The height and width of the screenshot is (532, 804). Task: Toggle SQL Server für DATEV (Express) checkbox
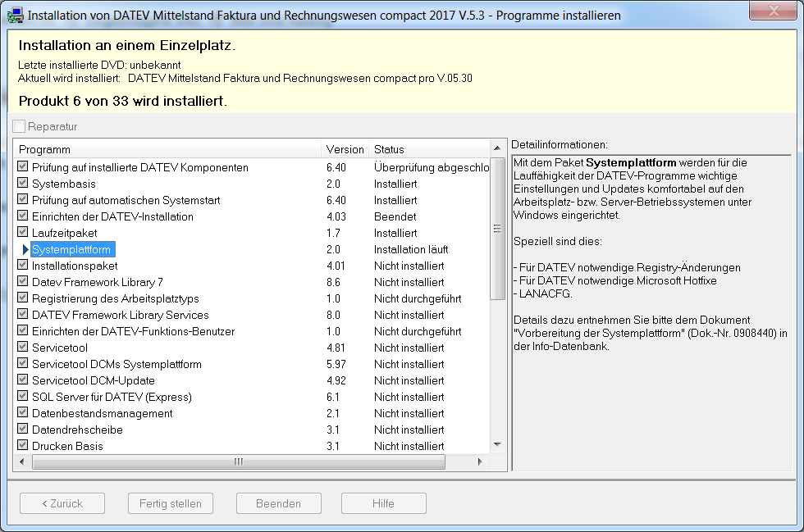click(23, 396)
